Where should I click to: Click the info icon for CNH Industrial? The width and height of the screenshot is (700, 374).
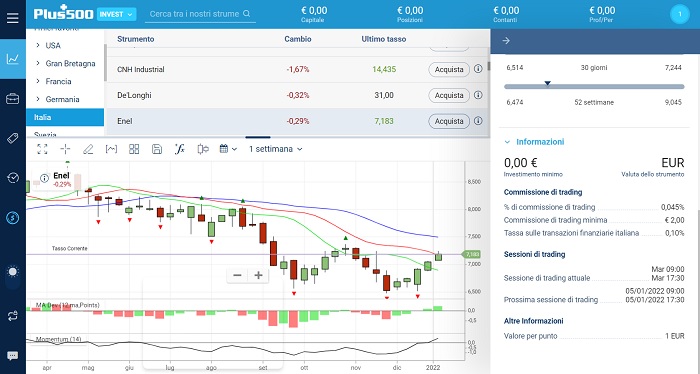[x=478, y=69]
